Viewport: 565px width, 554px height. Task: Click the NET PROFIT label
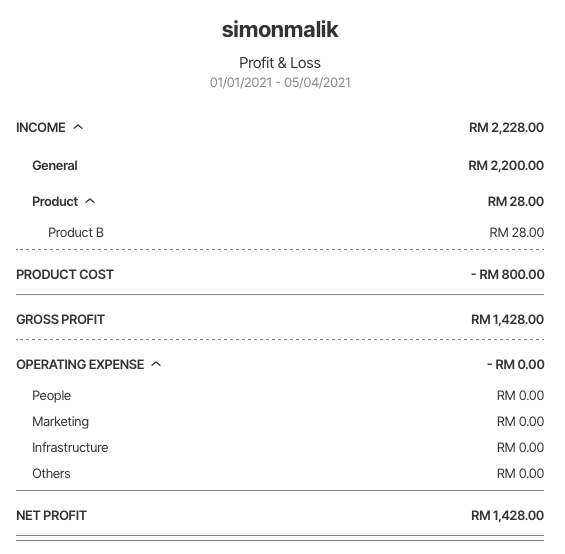52,515
